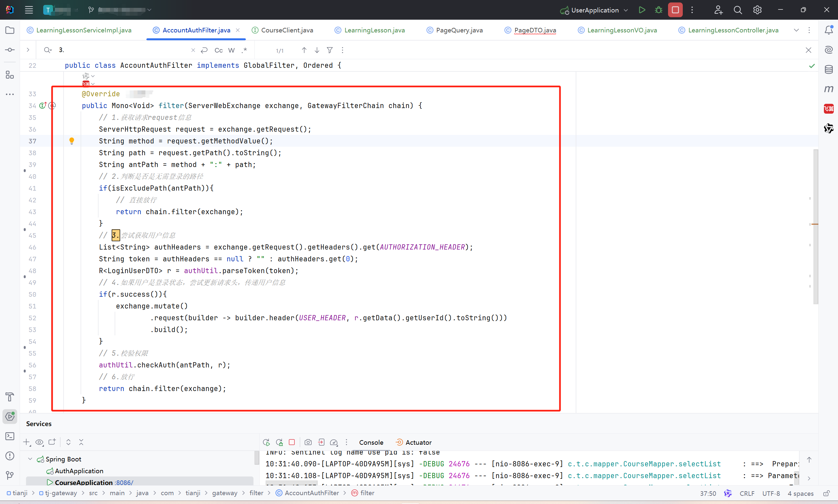Rerun service in Services toolbar
The width and height of the screenshot is (838, 504).
267,442
